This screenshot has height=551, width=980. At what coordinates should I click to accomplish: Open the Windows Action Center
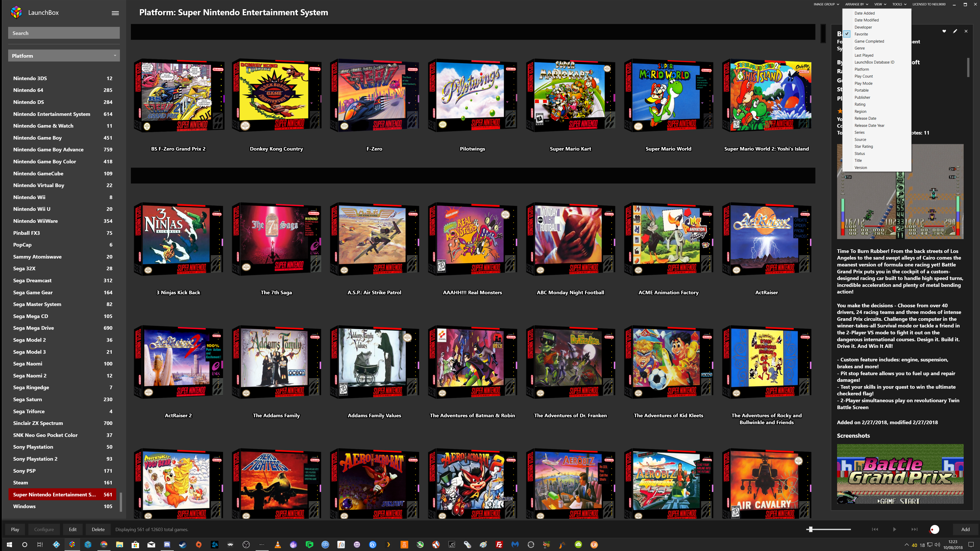(971, 545)
